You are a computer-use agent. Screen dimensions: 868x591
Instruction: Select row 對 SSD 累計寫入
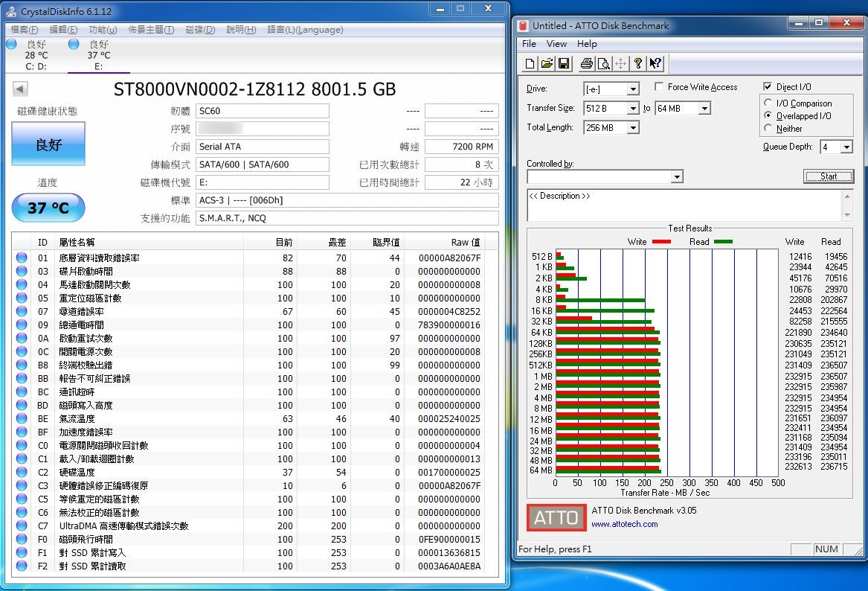pos(254,553)
